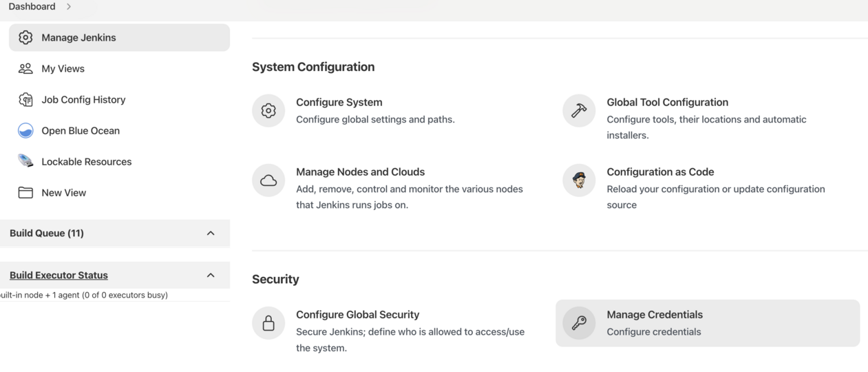This screenshot has width=868, height=372.
Task: Click the My Views people icon
Action: pyautogui.click(x=25, y=68)
